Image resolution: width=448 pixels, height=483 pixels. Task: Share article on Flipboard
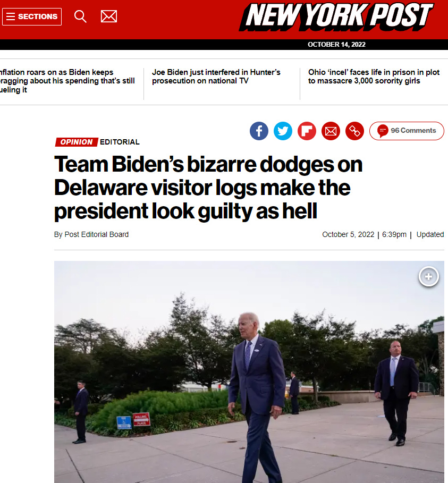[307, 131]
